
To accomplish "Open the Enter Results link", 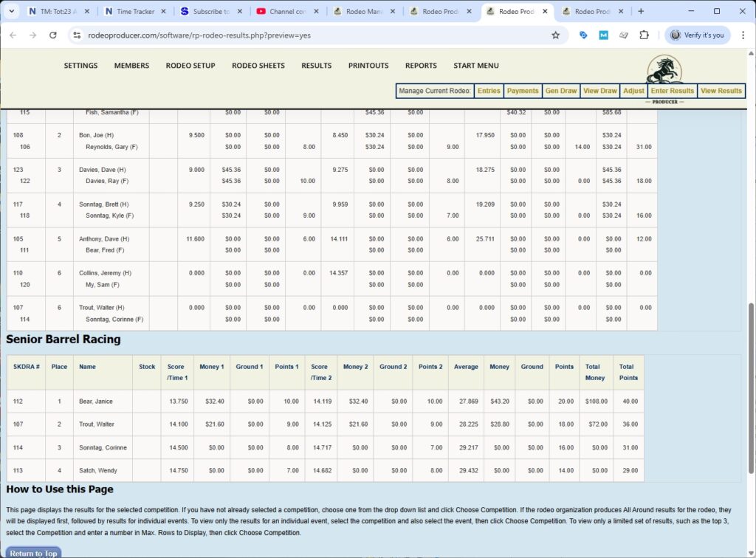I will click(672, 91).
